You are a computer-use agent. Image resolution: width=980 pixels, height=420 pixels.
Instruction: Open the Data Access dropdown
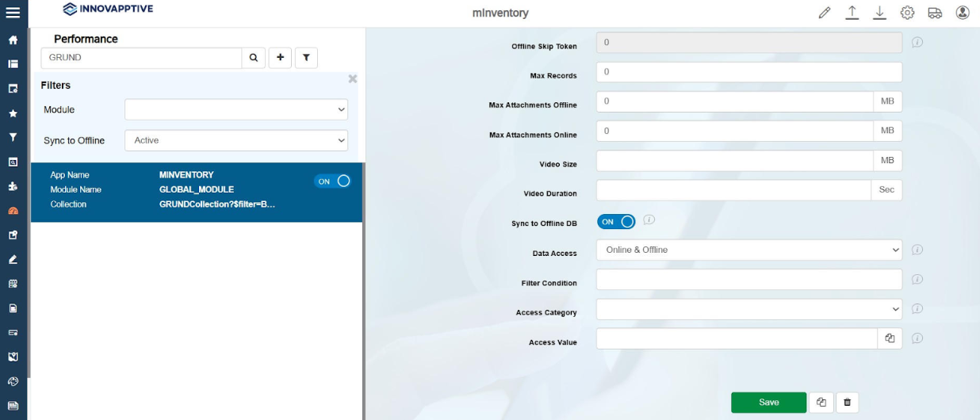pyautogui.click(x=748, y=250)
